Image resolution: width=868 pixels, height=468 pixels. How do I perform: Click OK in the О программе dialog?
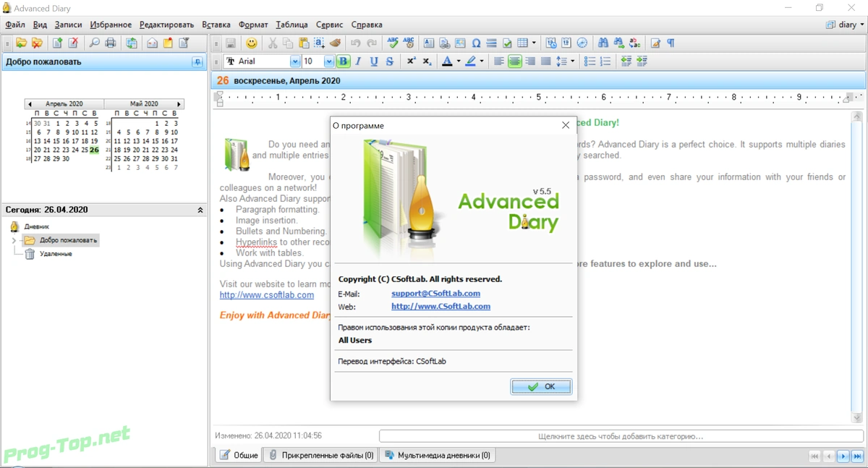tap(541, 387)
